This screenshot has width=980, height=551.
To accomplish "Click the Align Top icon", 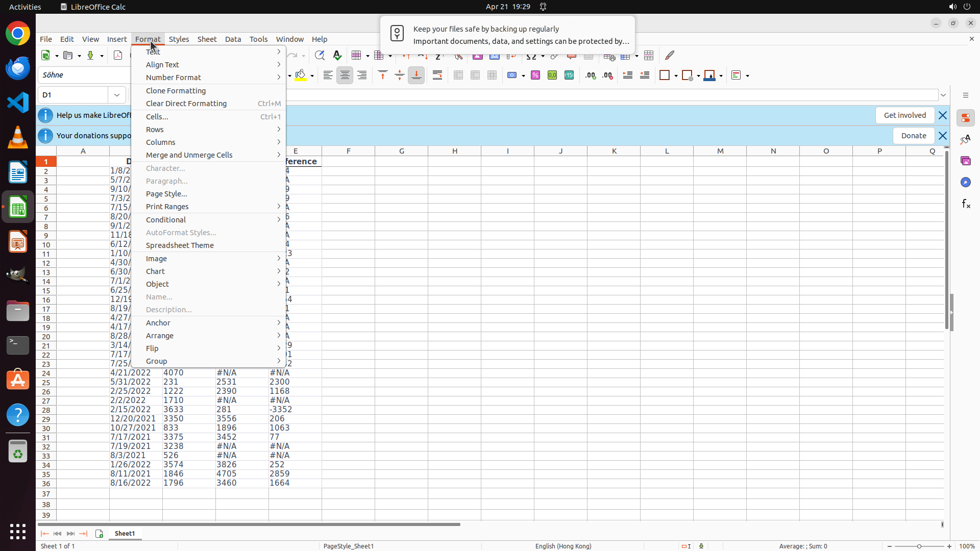I will (x=383, y=76).
